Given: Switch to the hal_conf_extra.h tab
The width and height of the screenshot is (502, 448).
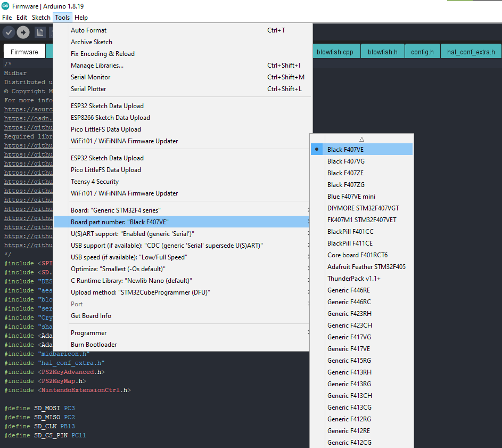Looking at the screenshot, I should [x=471, y=52].
